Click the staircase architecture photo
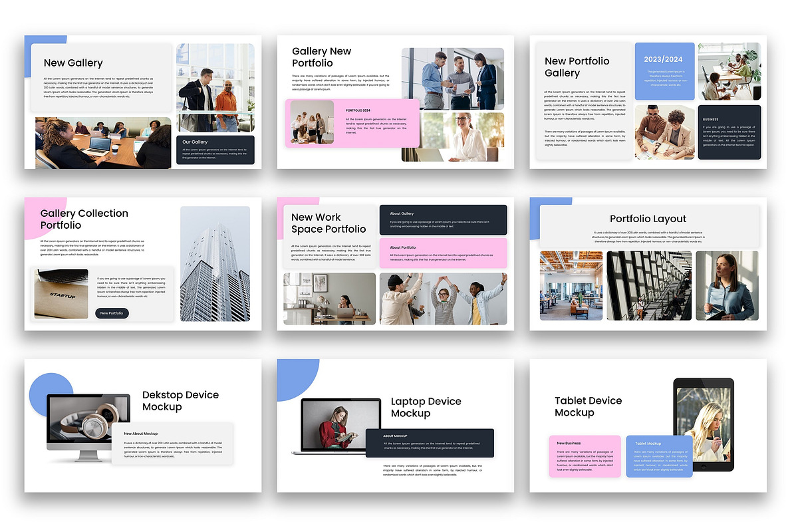This screenshot has height=532, width=798. [649, 285]
